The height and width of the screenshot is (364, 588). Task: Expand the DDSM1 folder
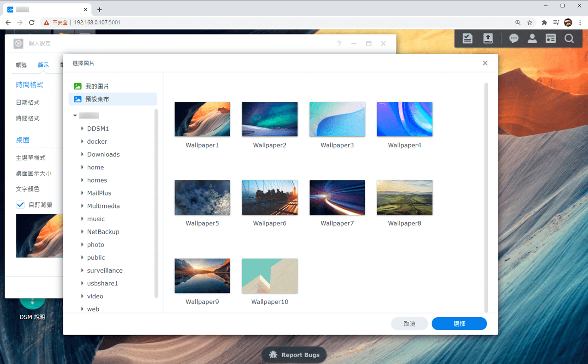82,129
